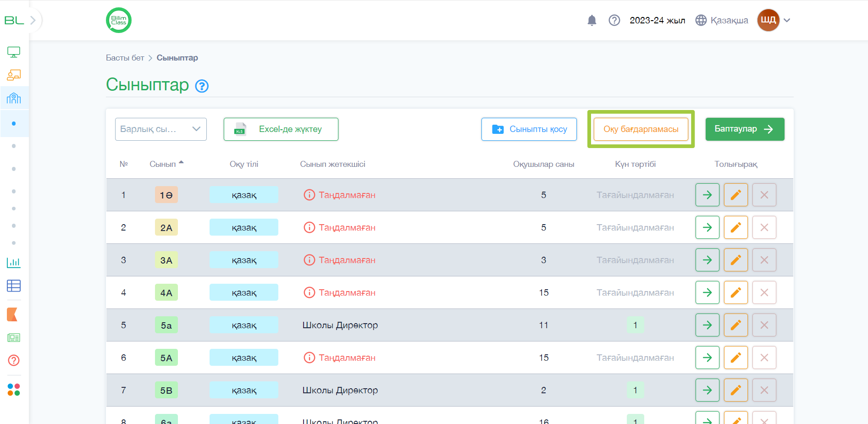Open the red help sidebar icon

(x=14, y=360)
